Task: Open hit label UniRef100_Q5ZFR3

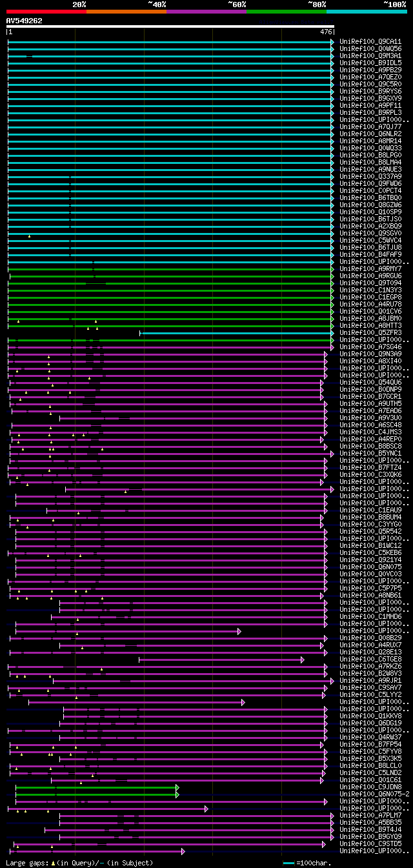Action: [370, 333]
